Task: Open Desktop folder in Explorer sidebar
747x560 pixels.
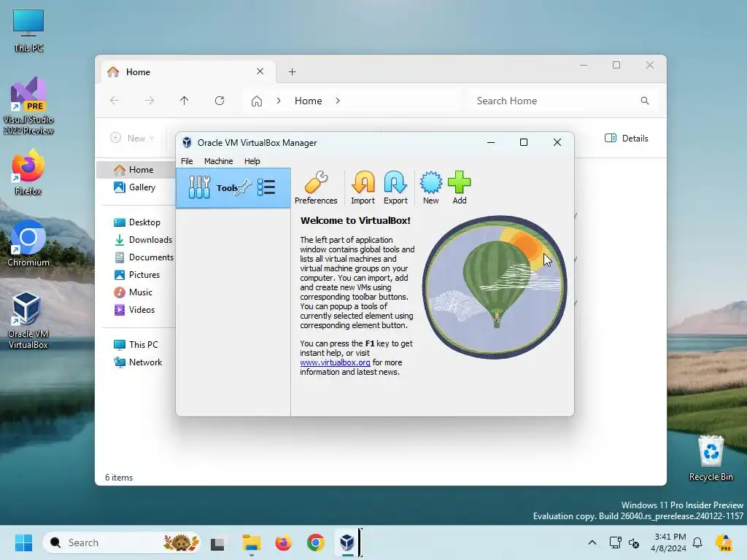Action: [137, 222]
